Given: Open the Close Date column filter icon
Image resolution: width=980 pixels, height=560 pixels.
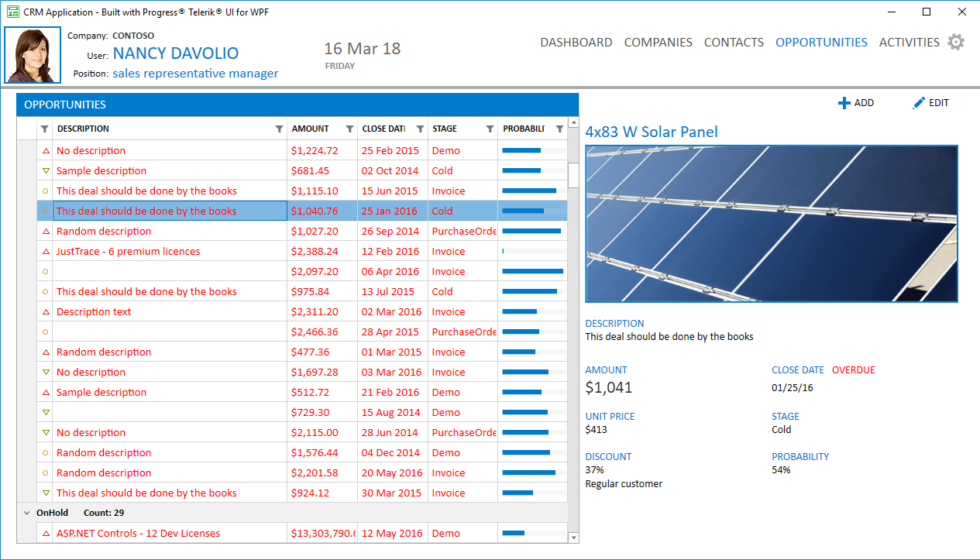Looking at the screenshot, I should click(420, 129).
